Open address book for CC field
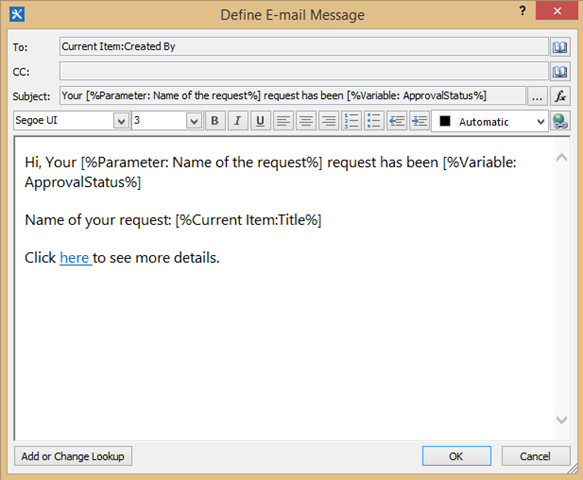The image size is (583, 480). click(x=560, y=71)
